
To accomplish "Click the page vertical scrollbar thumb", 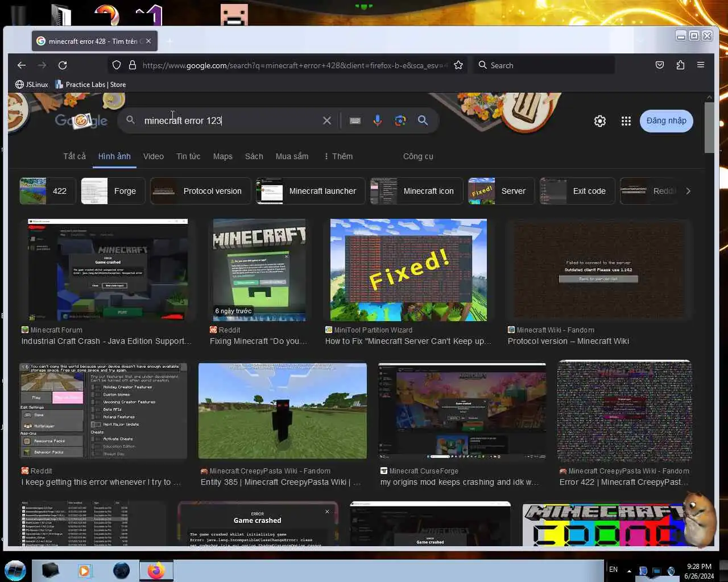I will coord(709,128).
